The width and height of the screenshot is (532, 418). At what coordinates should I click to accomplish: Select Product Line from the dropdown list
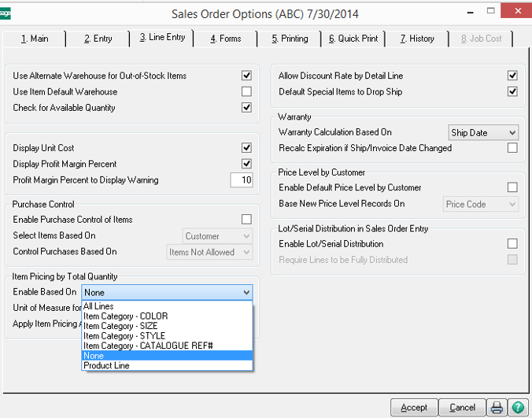point(106,365)
